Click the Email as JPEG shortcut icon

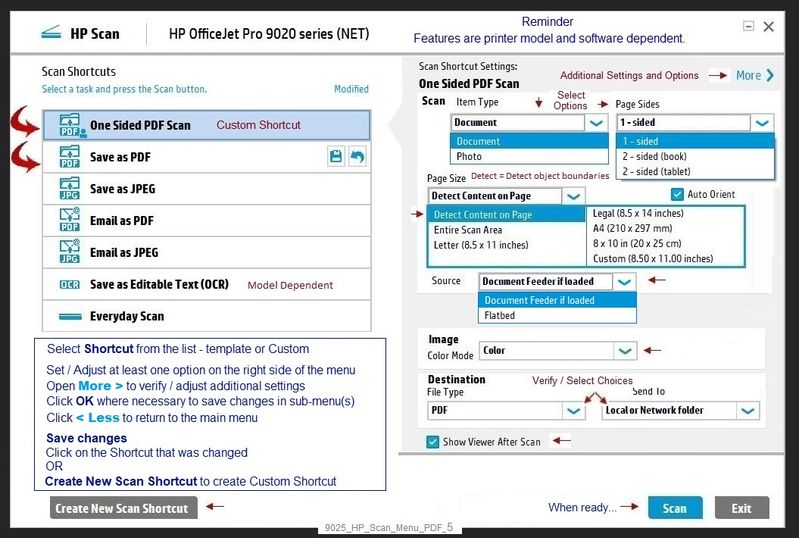[x=69, y=252]
